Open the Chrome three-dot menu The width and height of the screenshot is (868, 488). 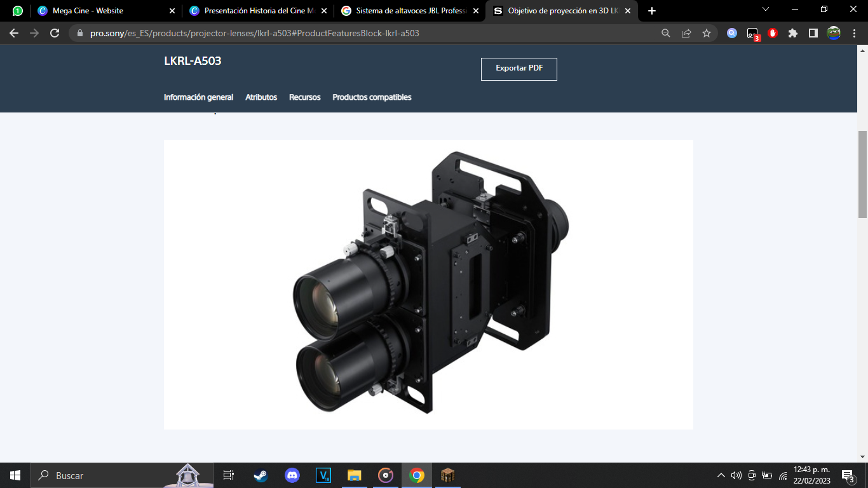point(855,33)
